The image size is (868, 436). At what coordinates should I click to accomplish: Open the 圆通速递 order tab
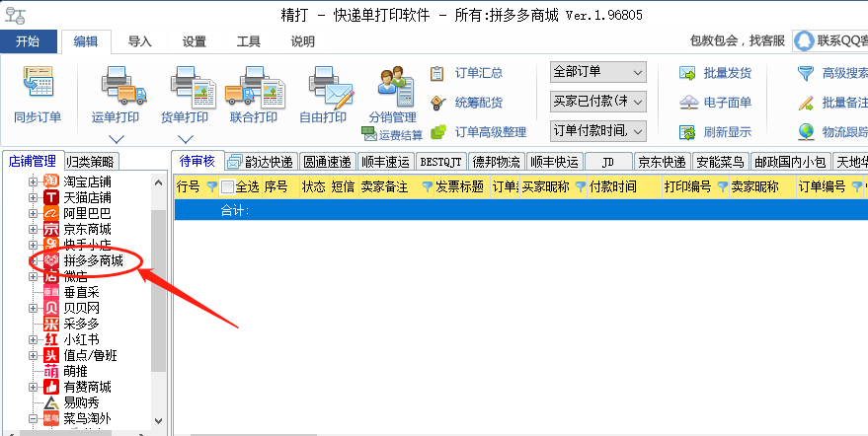[x=327, y=162]
